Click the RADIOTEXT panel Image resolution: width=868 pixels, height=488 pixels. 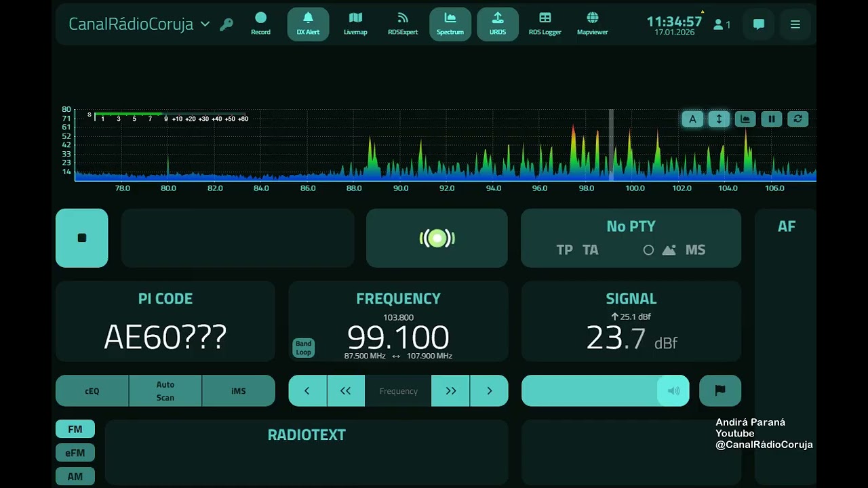click(307, 452)
